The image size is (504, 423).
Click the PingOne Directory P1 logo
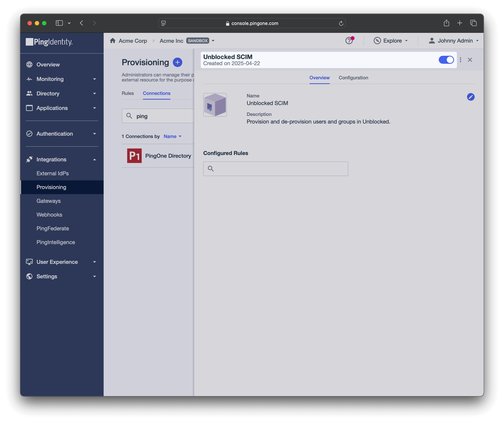pos(134,156)
